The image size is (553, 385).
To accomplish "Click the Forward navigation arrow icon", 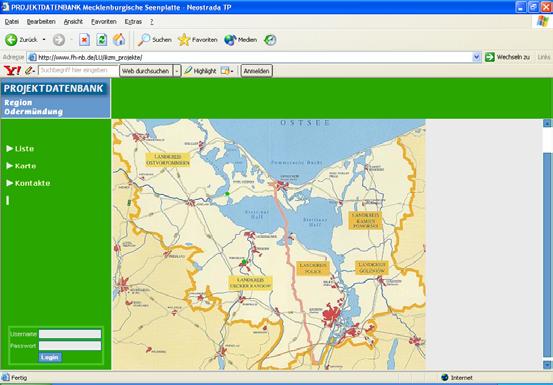I will 59,40.
